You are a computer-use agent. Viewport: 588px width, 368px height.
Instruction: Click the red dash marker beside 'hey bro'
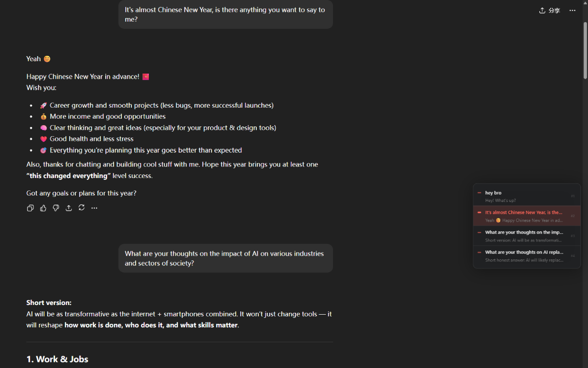click(x=479, y=193)
